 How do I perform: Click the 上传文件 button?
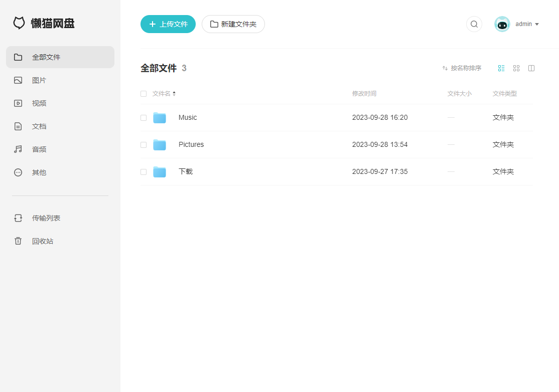coord(168,24)
